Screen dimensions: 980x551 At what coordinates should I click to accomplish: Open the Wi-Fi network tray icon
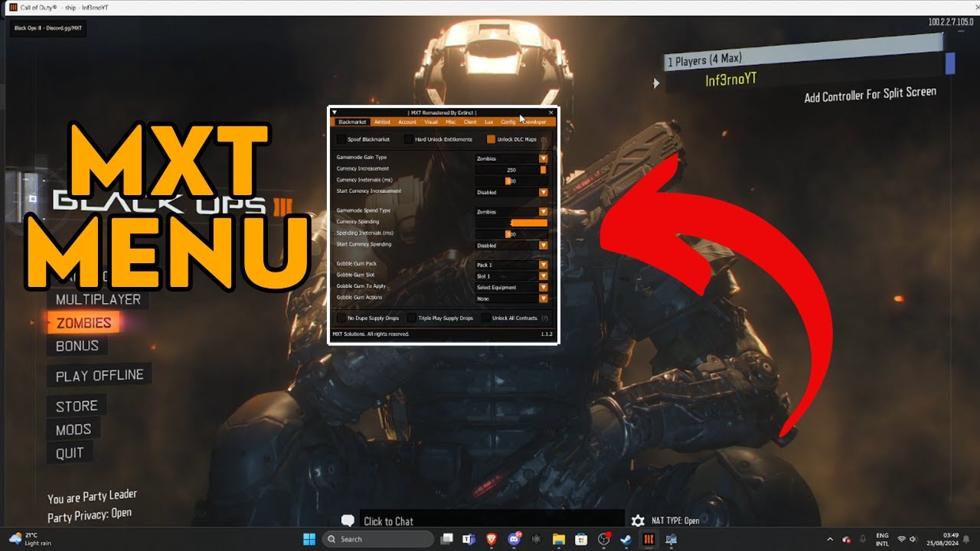point(901,540)
